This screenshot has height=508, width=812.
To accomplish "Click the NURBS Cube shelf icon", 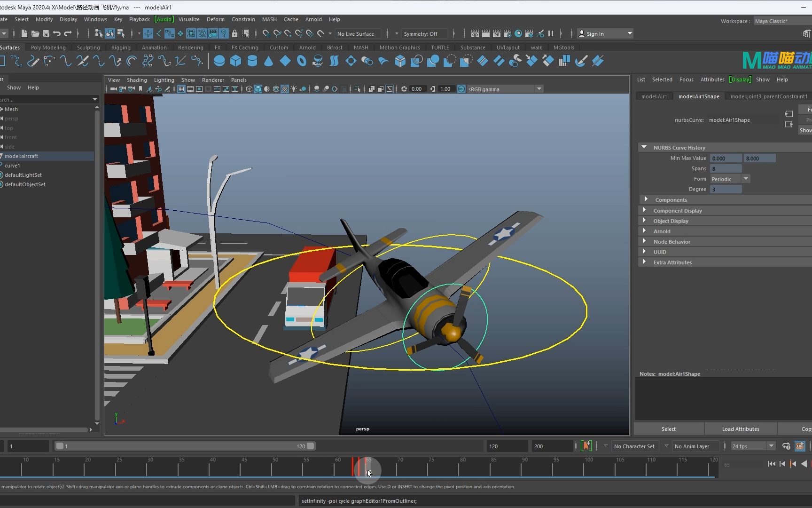I will pos(235,61).
